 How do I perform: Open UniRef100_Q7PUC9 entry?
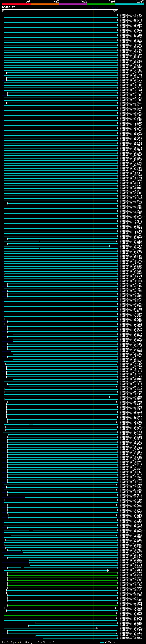[x=131, y=286]
